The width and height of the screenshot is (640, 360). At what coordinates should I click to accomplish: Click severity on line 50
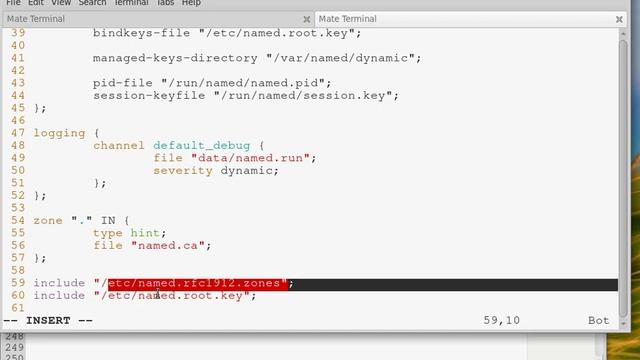(x=183, y=170)
